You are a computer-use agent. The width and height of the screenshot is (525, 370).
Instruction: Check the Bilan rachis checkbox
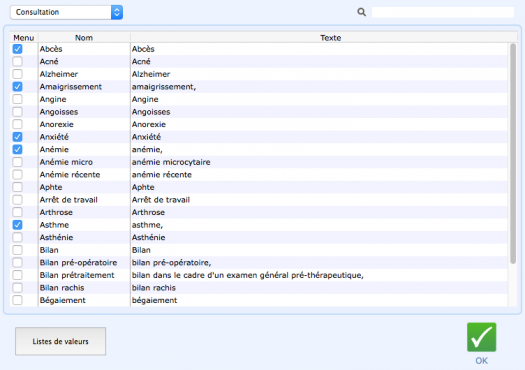[17, 288]
